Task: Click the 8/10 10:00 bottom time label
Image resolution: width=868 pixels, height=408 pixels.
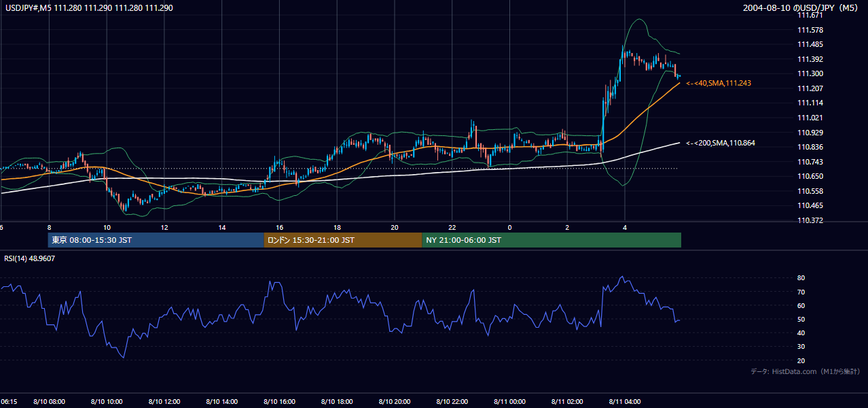Action: [107, 402]
